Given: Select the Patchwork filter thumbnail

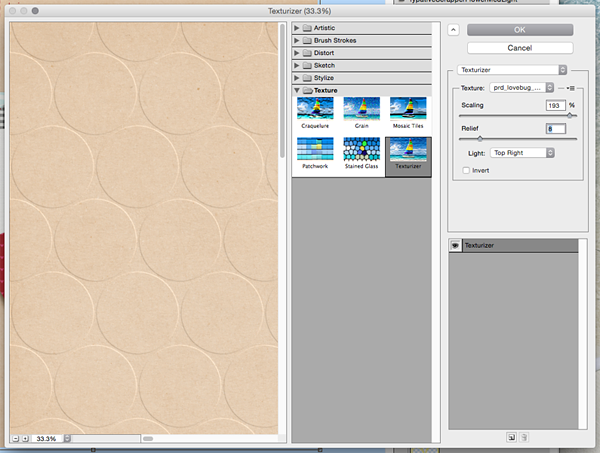Looking at the screenshot, I should click(x=315, y=153).
